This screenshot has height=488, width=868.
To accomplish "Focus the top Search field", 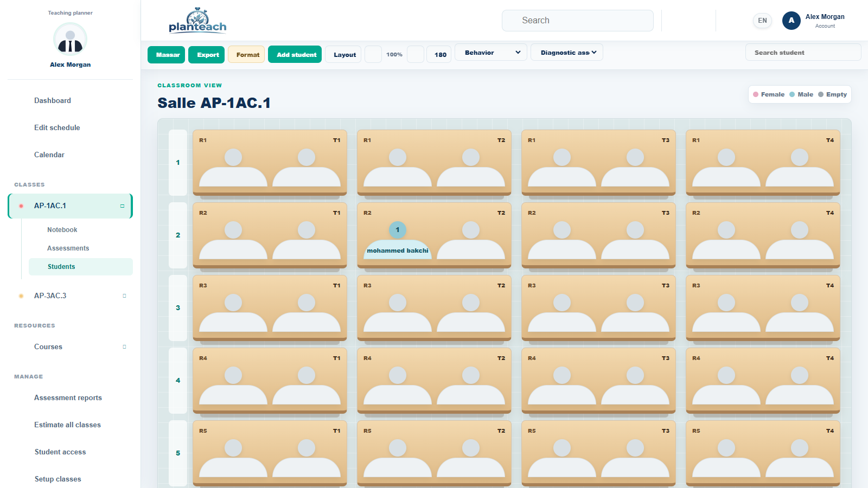I will pos(578,21).
